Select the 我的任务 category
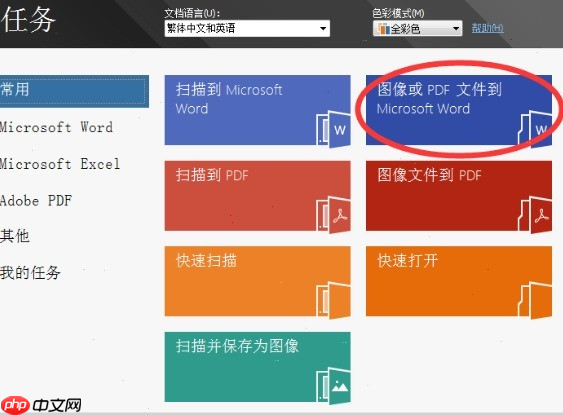 coord(30,273)
